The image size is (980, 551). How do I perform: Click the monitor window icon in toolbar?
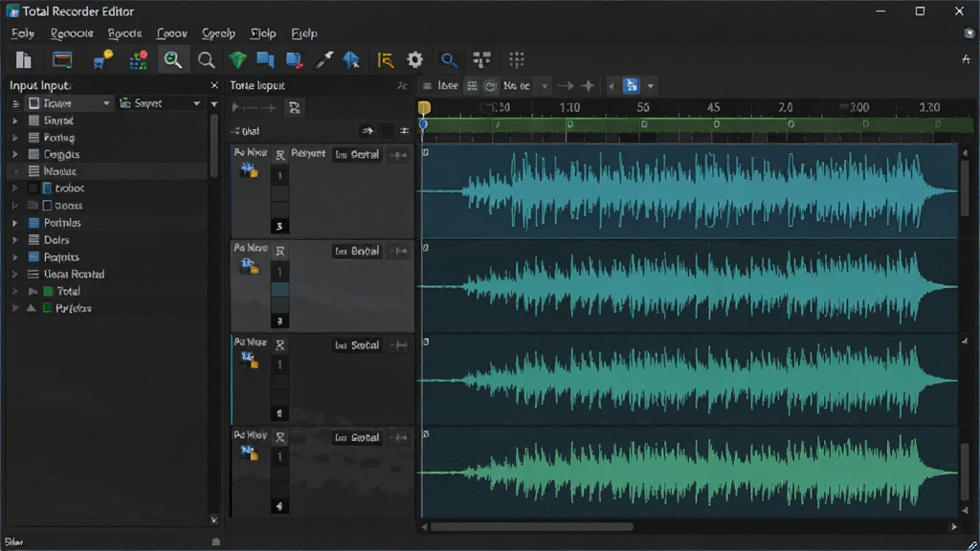pyautogui.click(x=62, y=60)
